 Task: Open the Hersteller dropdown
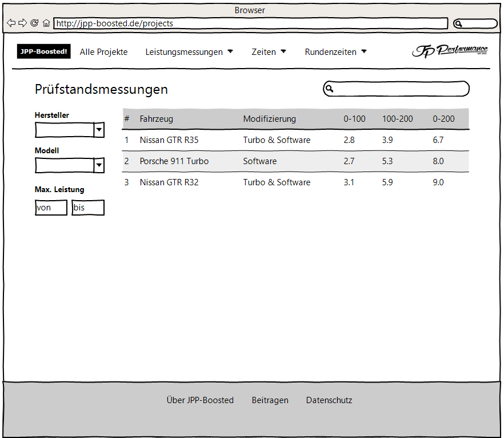69,130
